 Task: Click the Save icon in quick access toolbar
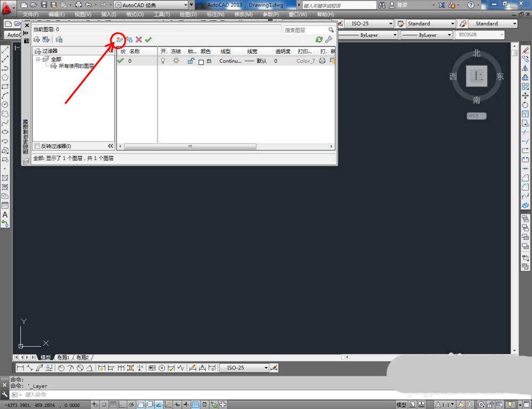(44, 5)
